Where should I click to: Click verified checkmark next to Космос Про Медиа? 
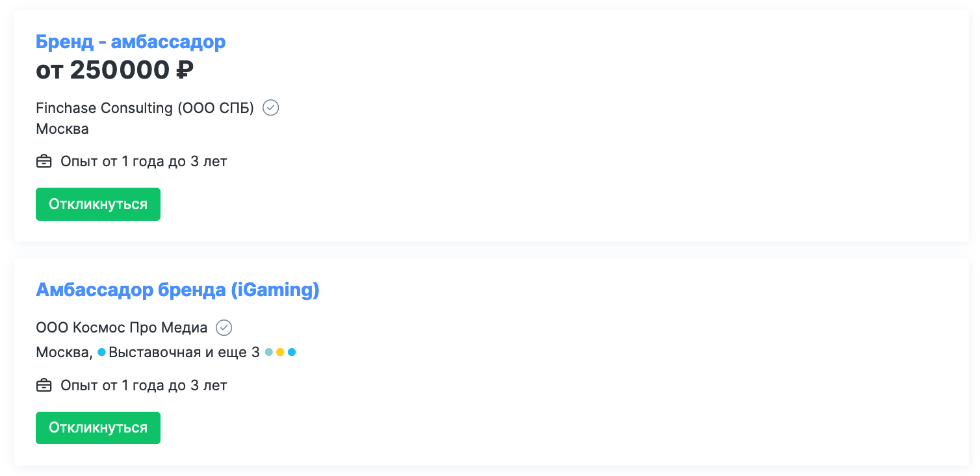click(x=224, y=328)
